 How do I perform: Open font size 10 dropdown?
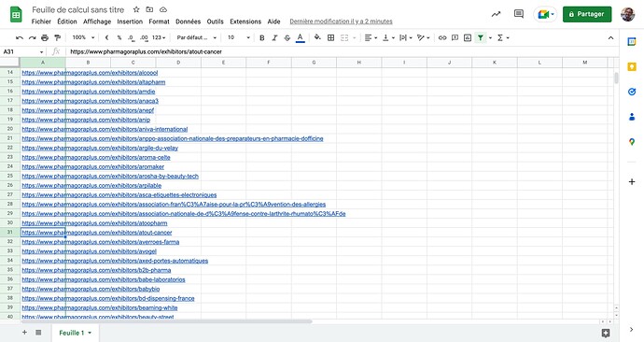[x=239, y=37]
